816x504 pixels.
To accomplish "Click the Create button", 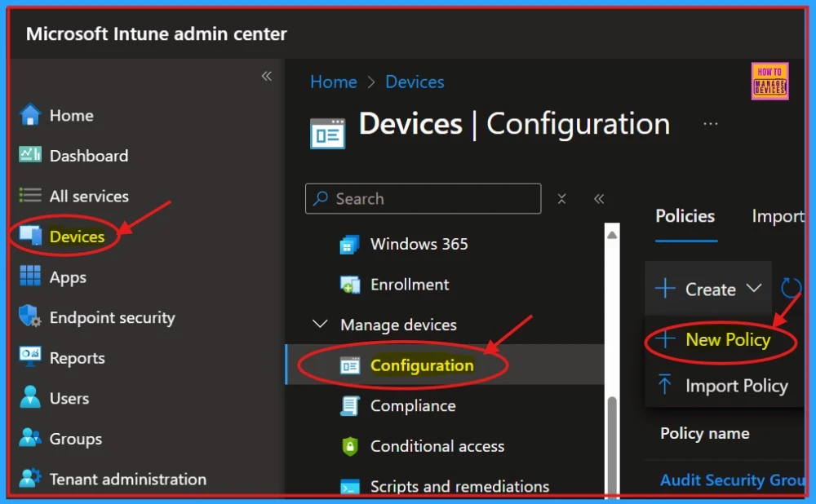I will pos(709,289).
